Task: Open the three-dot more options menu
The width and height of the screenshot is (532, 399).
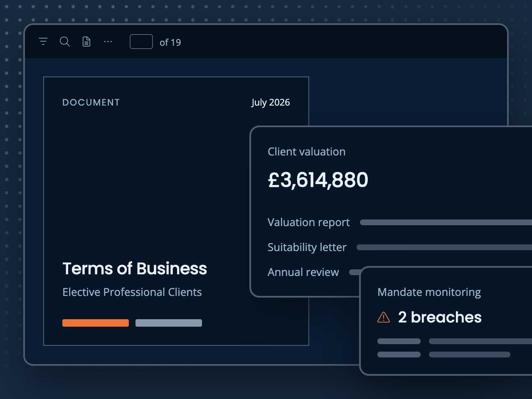Action: point(108,42)
